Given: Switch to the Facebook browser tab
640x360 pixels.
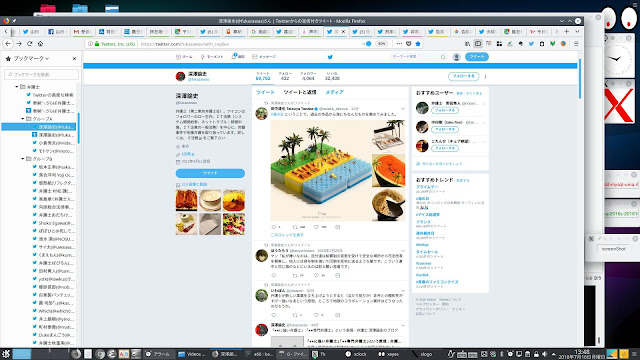Looking at the screenshot, I should 57,31.
